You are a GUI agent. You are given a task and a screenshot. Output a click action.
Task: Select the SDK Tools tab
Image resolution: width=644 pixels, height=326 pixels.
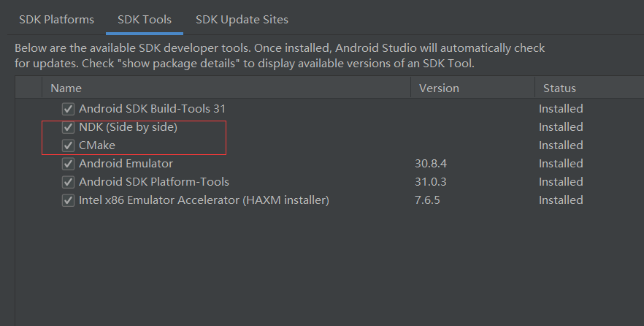click(143, 19)
